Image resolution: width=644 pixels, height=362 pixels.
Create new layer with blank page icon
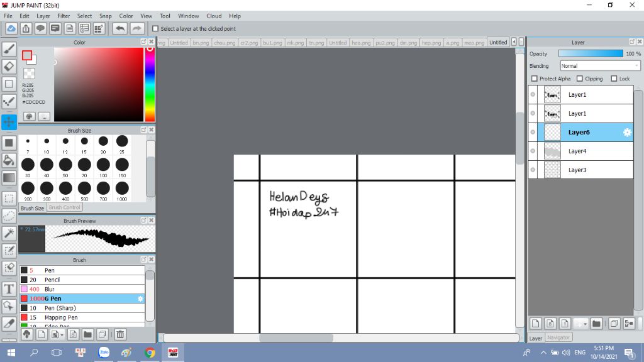coord(536,324)
